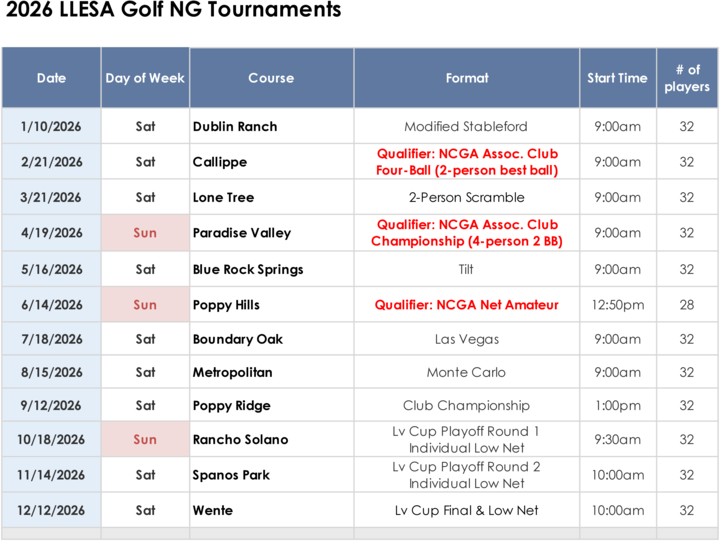
Task: Select the Blue Rock Springs cell
Action: pyautogui.click(x=248, y=269)
